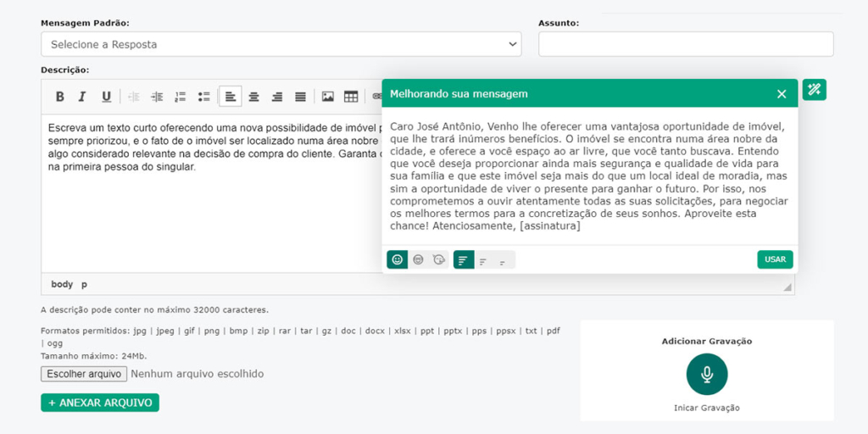Align text left in the editor

[x=231, y=97]
